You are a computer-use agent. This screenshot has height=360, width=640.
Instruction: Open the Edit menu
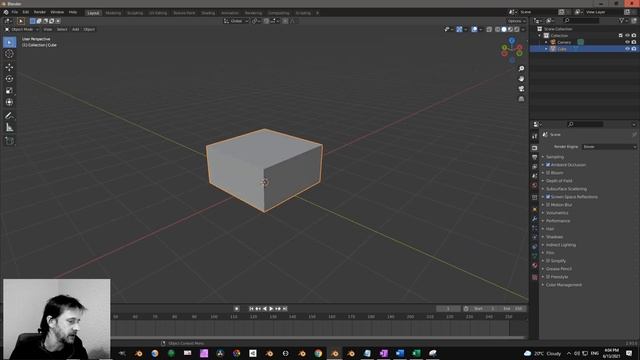26,12
